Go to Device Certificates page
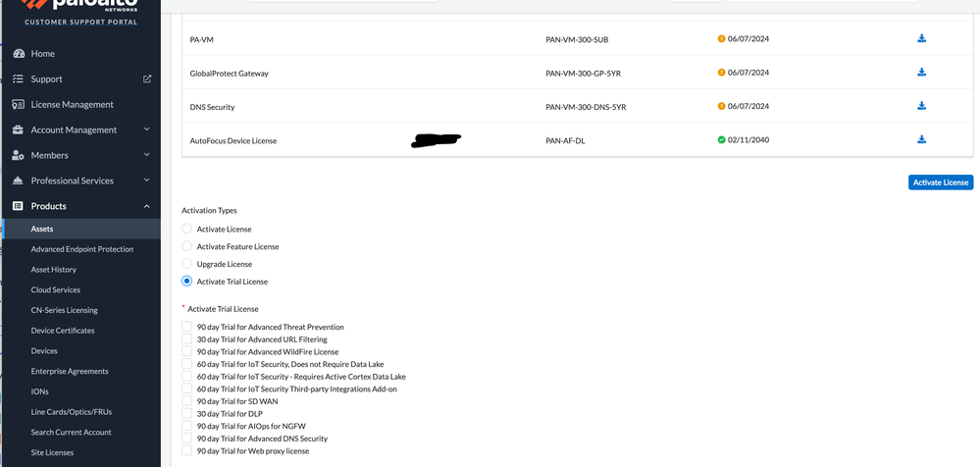This screenshot has height=467, width=980. tap(63, 331)
